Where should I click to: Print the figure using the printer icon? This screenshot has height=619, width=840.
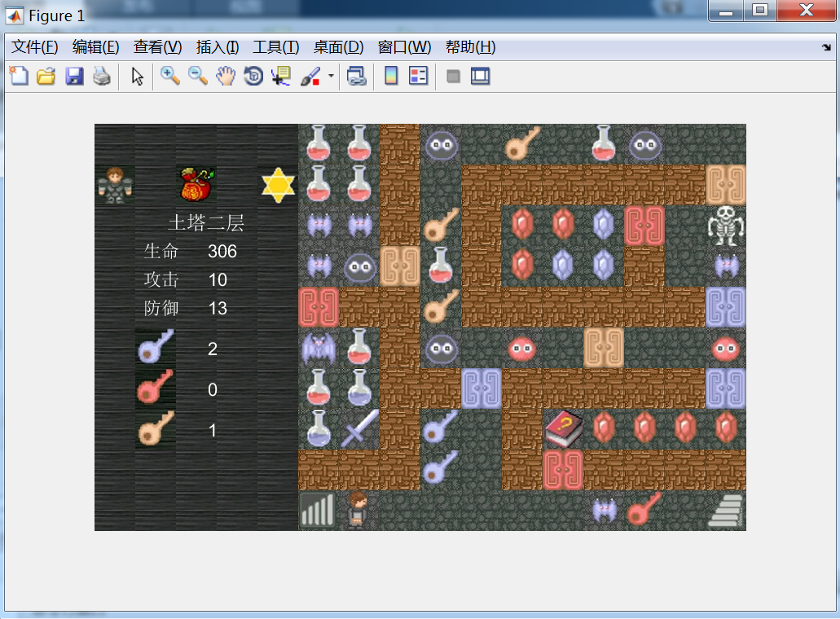[102, 76]
